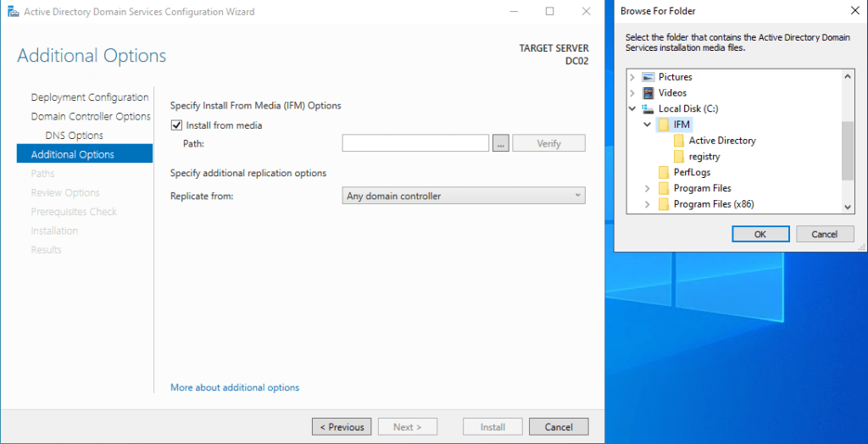This screenshot has height=444, width=868.
Task: Click the PerfLogs folder icon
Action: coord(664,173)
